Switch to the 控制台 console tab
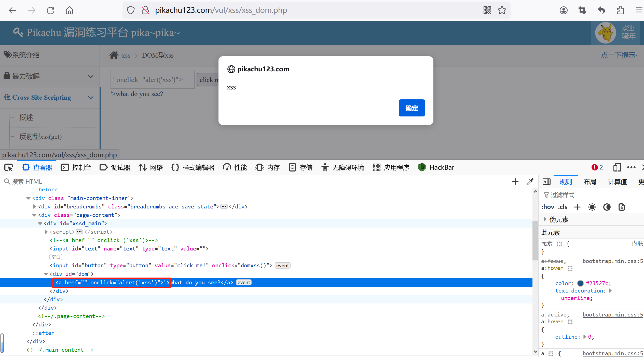The image size is (644, 357). pyautogui.click(x=76, y=167)
